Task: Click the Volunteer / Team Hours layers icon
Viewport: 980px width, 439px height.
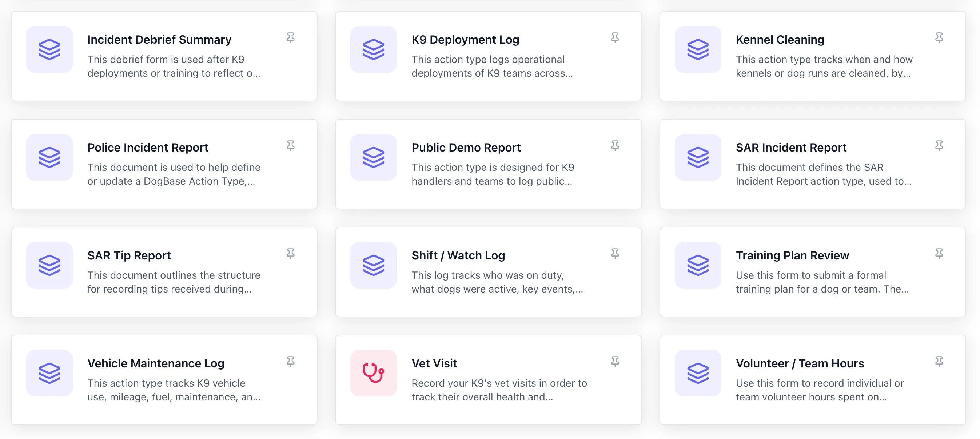Action: pos(698,373)
